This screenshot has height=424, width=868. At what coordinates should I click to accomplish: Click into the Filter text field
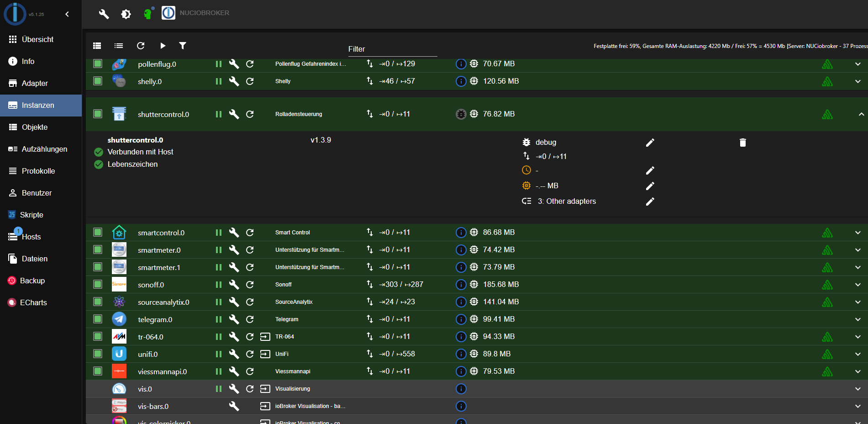click(x=392, y=49)
